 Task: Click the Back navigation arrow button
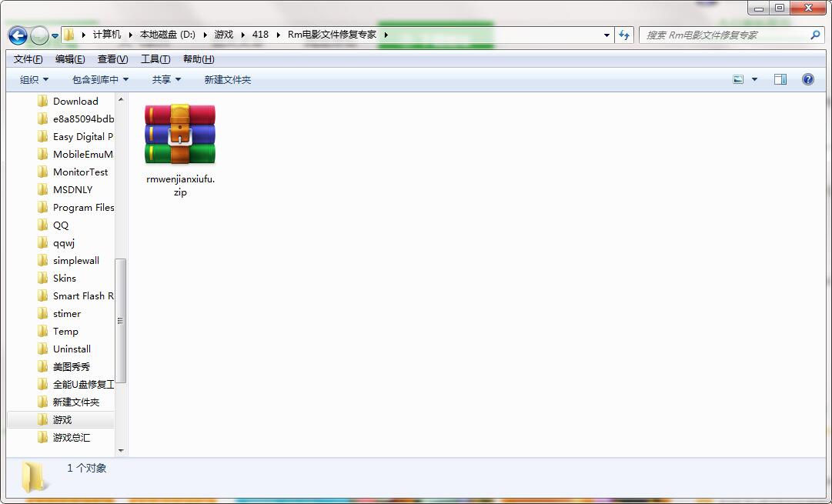(18, 35)
